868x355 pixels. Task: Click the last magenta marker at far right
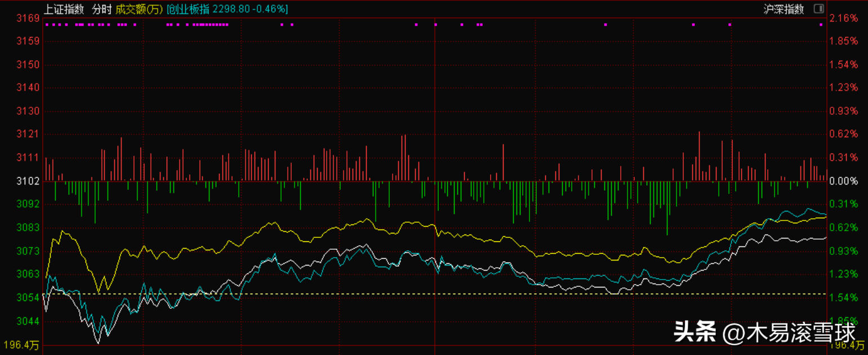(821, 25)
